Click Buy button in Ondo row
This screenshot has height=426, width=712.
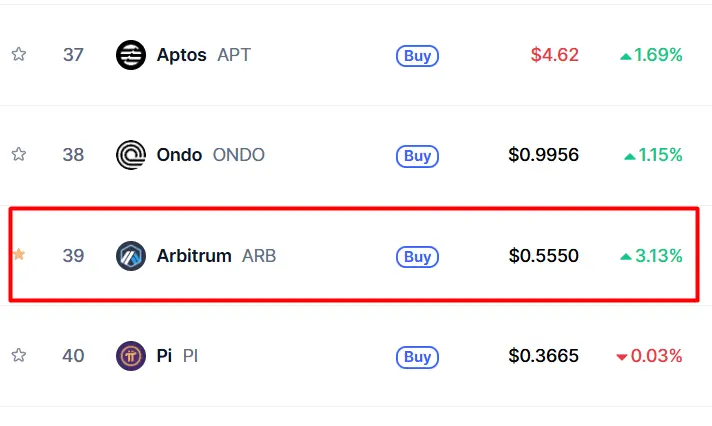(417, 156)
